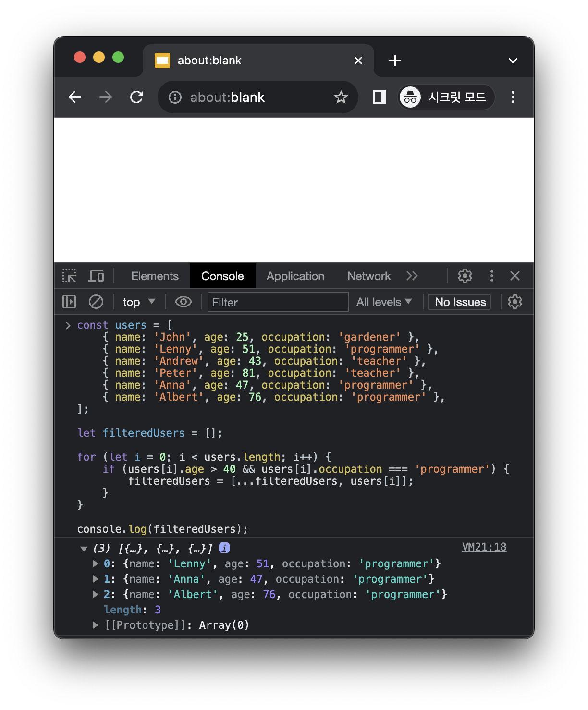Reload the about:blank page
This screenshot has width=588, height=710.
(x=137, y=97)
